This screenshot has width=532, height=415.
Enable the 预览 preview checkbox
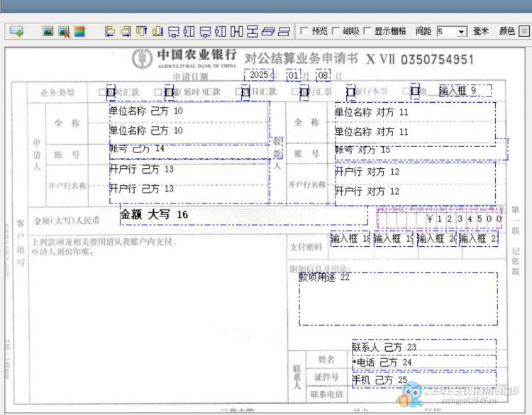point(304,31)
